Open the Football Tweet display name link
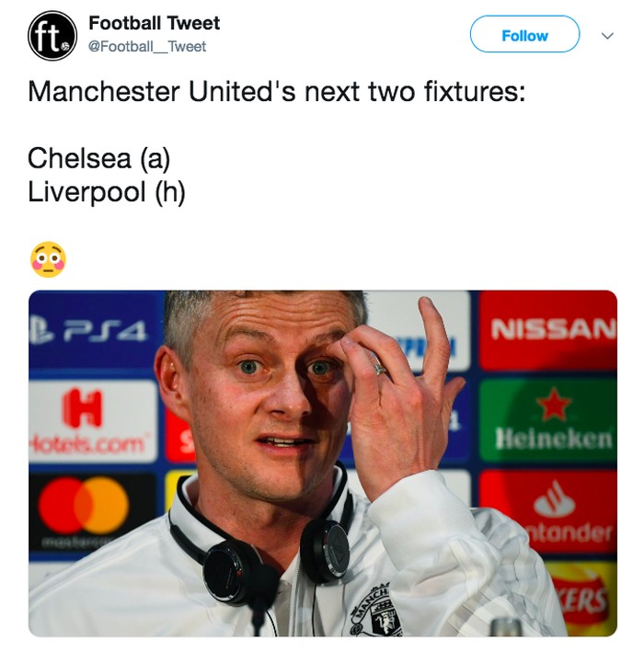The width and height of the screenshot is (644, 652). [x=155, y=23]
